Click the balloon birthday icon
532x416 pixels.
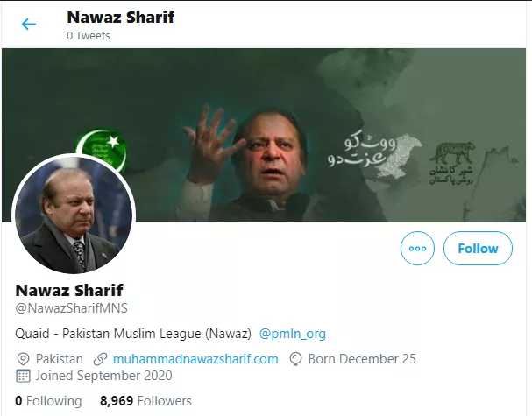(x=295, y=359)
